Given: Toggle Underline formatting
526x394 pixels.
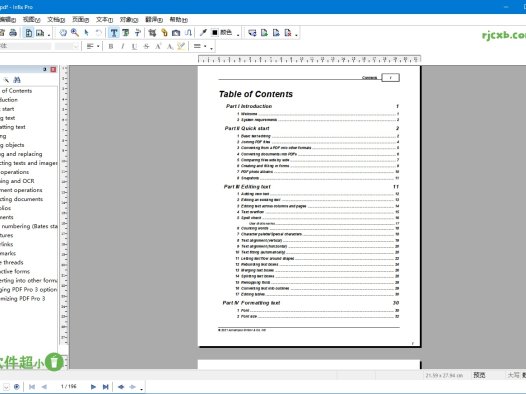Looking at the screenshot, I should 134,46.
